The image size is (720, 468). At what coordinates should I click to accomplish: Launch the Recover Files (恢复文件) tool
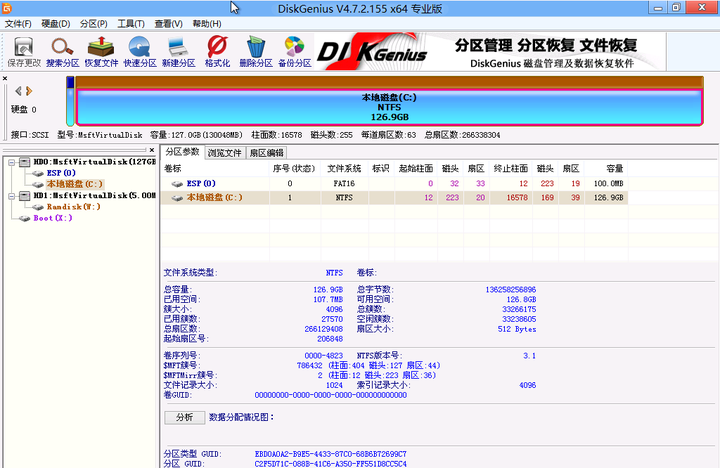point(101,52)
